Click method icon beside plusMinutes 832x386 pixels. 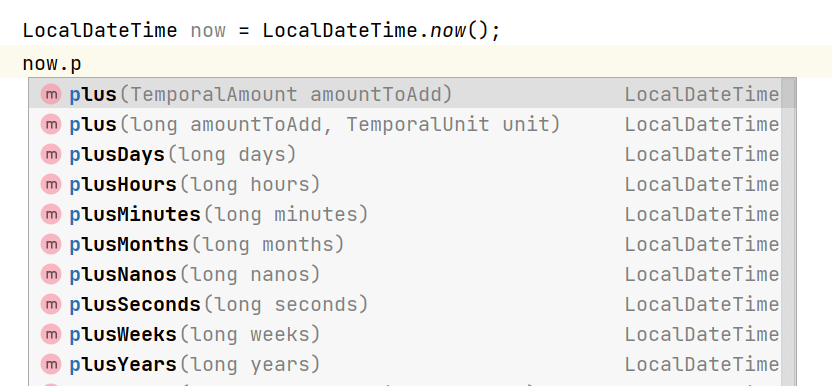click(51, 215)
